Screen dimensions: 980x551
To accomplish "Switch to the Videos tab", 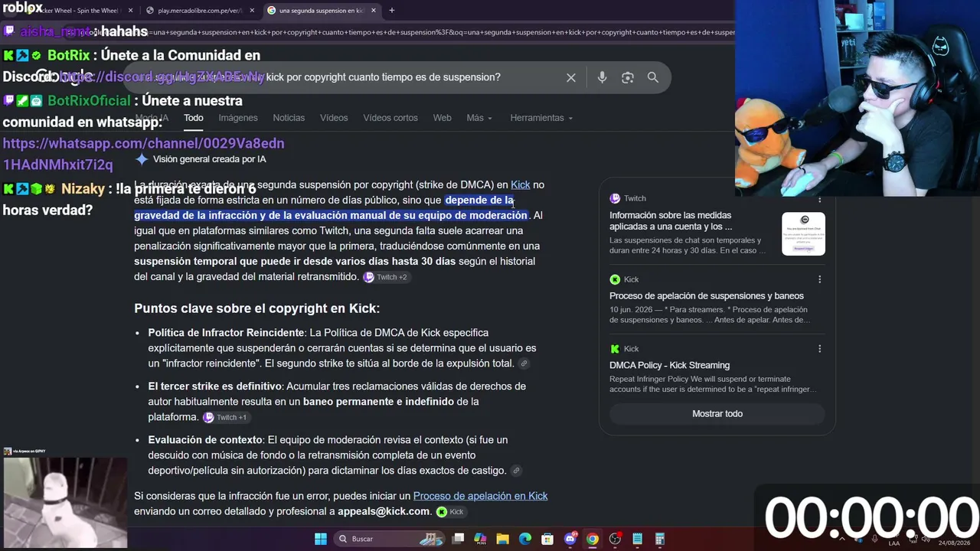I will (334, 118).
